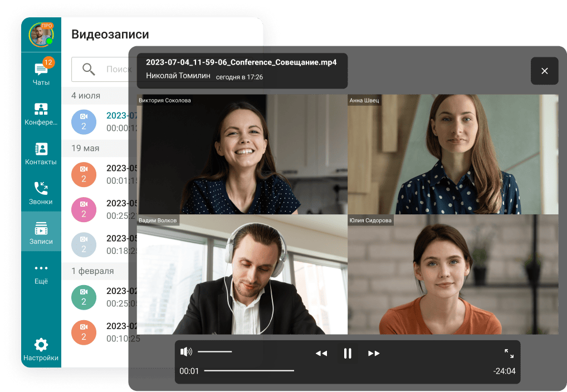The height and width of the screenshot is (392, 567).
Task: Open the July 4 recording in list
Action: tap(106, 121)
